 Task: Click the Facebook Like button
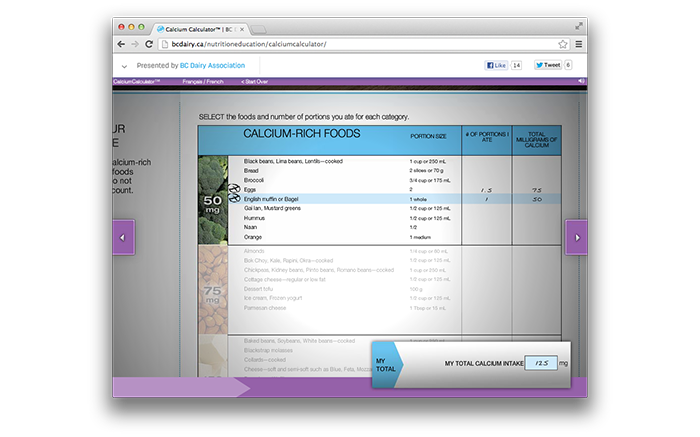pyautogui.click(x=496, y=65)
